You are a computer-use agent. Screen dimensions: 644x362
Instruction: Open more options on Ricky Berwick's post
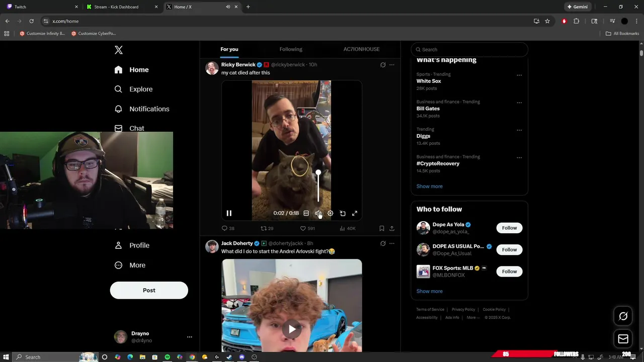coord(392,65)
